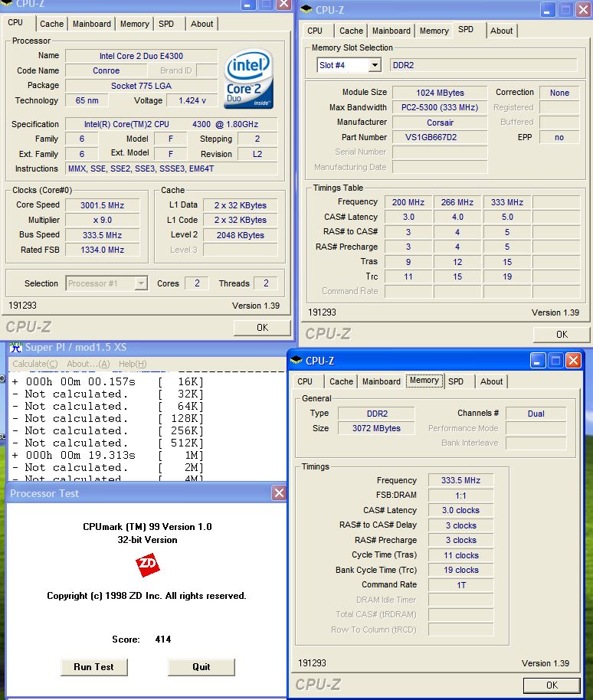Click the Module Size value 1024 MBytes

click(440, 93)
